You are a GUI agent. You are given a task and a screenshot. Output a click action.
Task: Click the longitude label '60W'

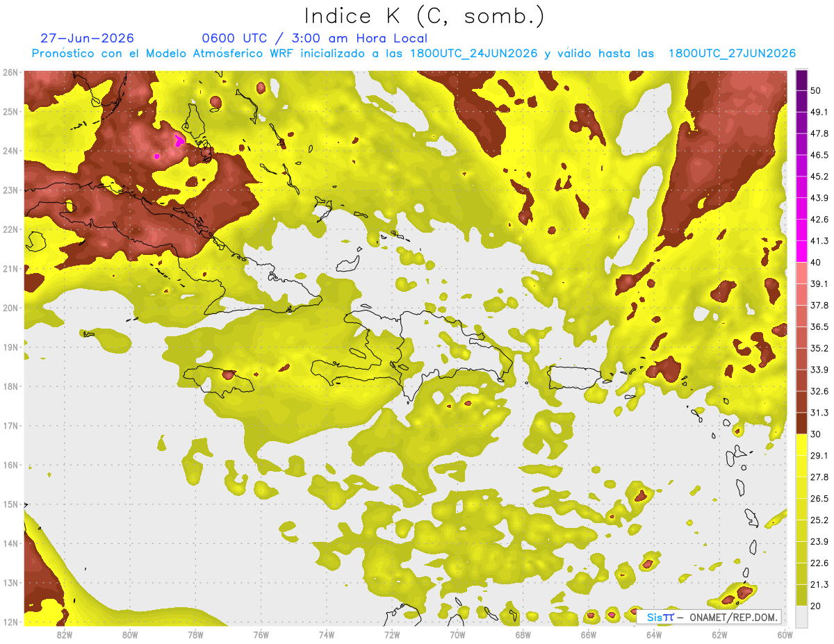coord(785,635)
